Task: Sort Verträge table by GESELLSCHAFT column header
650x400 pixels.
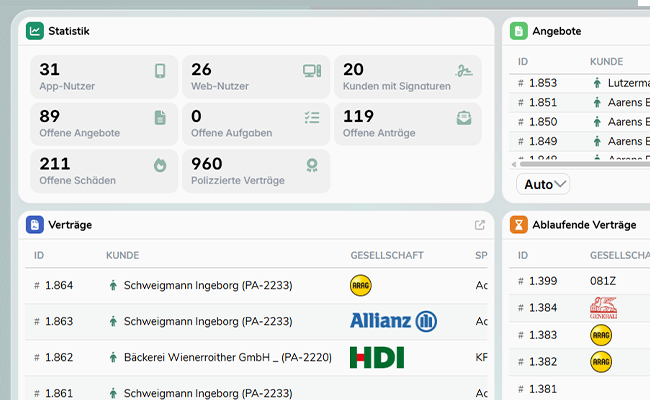Action: 387,255
